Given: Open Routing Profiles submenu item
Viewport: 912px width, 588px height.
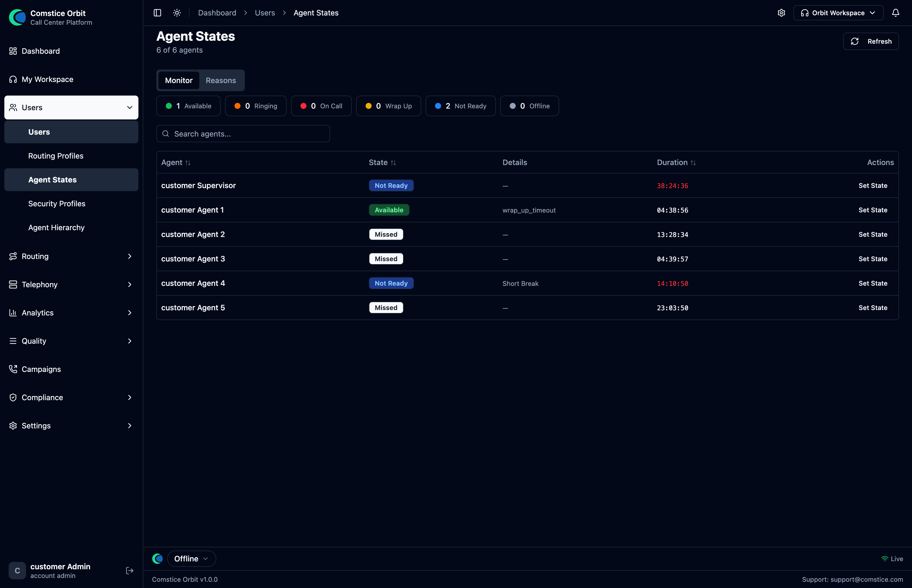Looking at the screenshot, I should pyautogui.click(x=71, y=156).
